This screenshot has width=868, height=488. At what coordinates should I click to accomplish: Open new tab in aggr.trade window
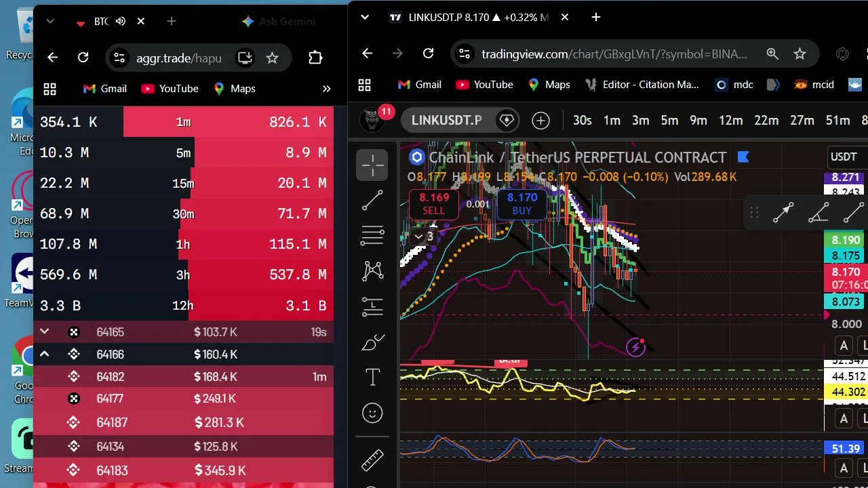(172, 22)
